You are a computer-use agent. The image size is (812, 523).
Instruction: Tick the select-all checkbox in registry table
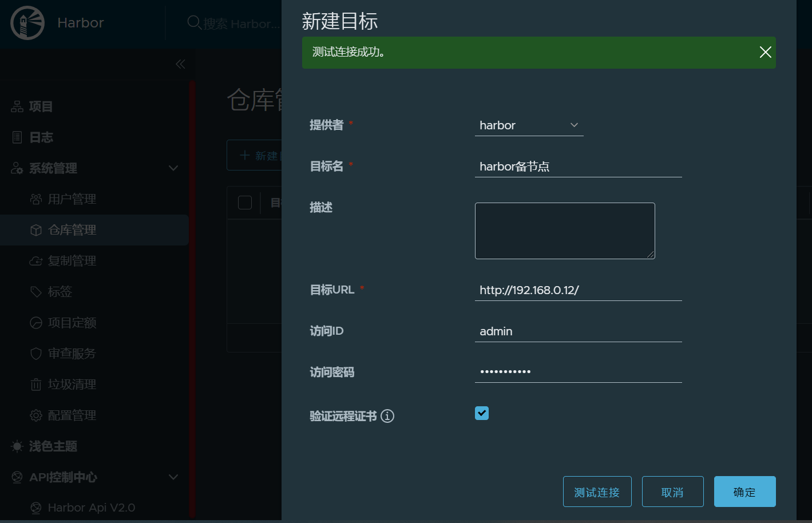[245, 203]
